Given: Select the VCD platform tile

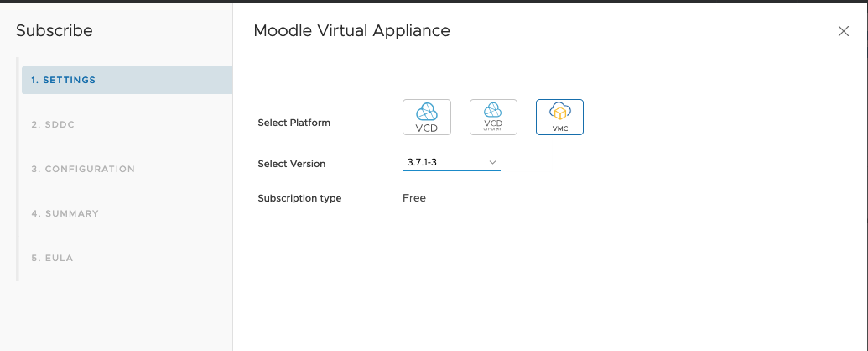Looking at the screenshot, I should pyautogui.click(x=427, y=117).
